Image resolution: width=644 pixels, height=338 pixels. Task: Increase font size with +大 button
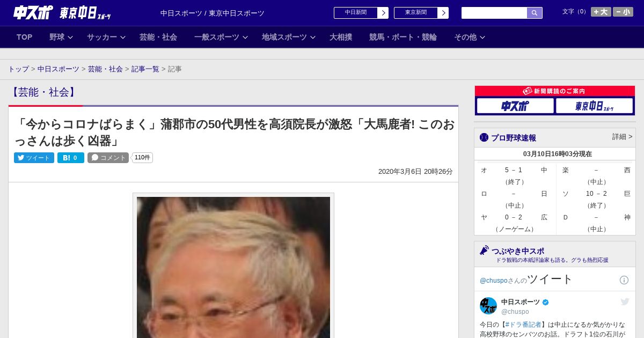(x=601, y=12)
